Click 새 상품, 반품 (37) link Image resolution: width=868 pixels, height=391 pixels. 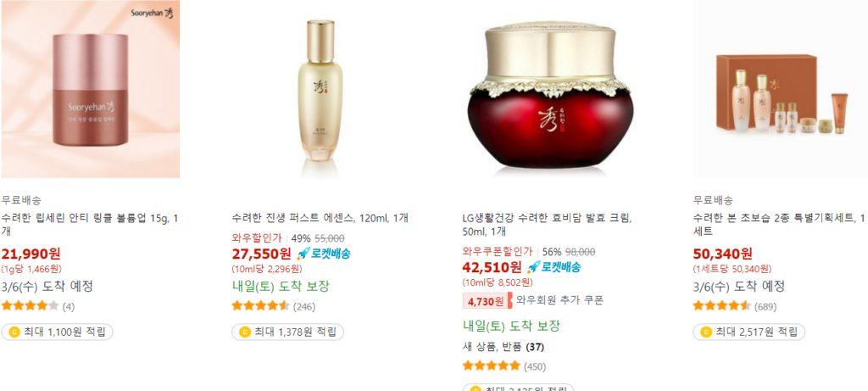pos(504,347)
